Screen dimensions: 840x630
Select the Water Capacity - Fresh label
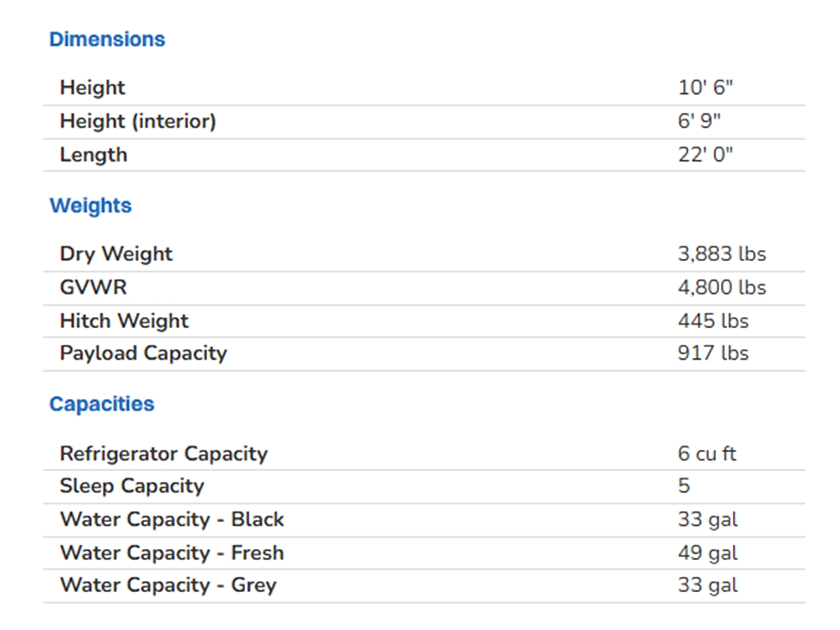pos(172,553)
